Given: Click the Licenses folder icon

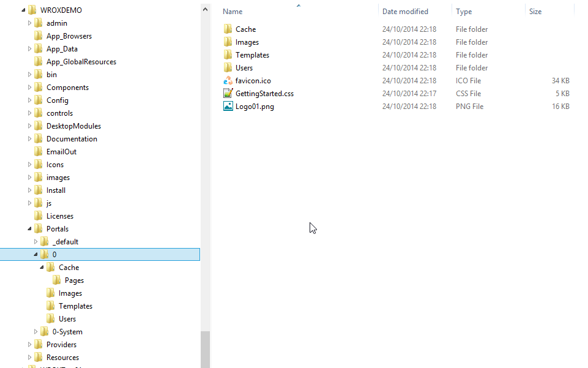Looking at the screenshot, I should 39,216.
